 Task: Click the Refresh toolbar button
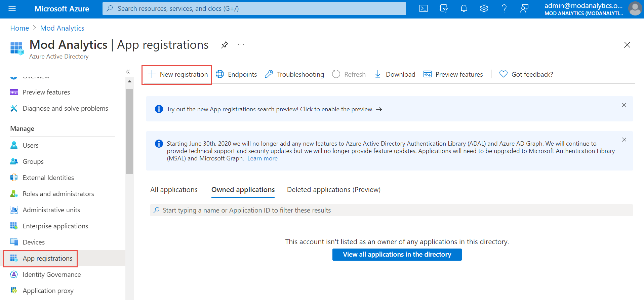point(349,74)
